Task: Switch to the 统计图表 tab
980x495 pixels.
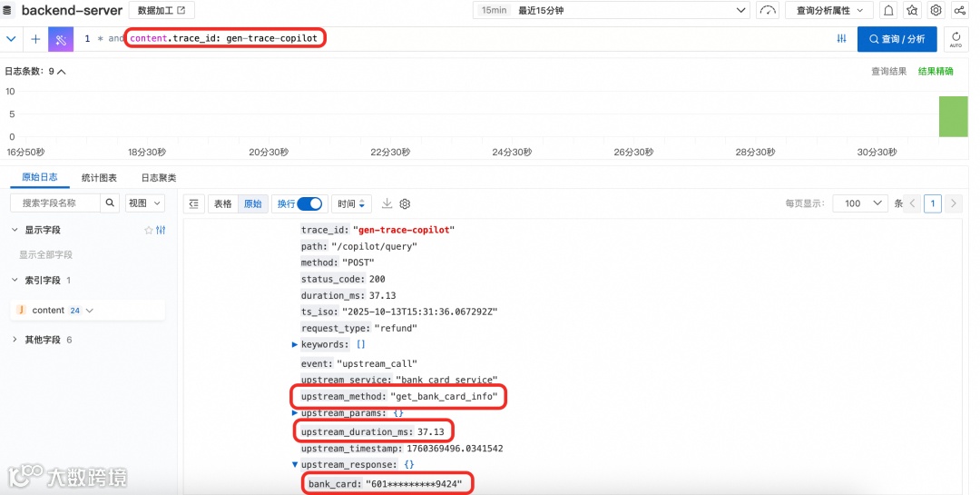Action: pos(99,178)
